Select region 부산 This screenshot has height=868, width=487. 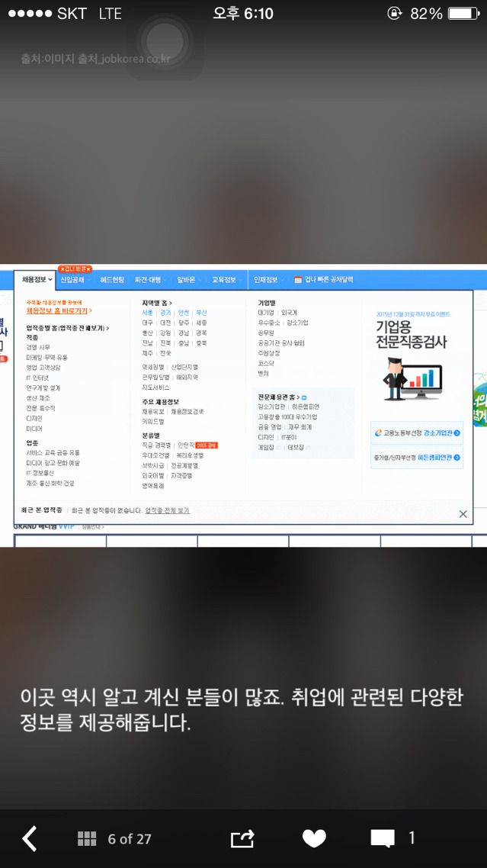tap(201, 313)
